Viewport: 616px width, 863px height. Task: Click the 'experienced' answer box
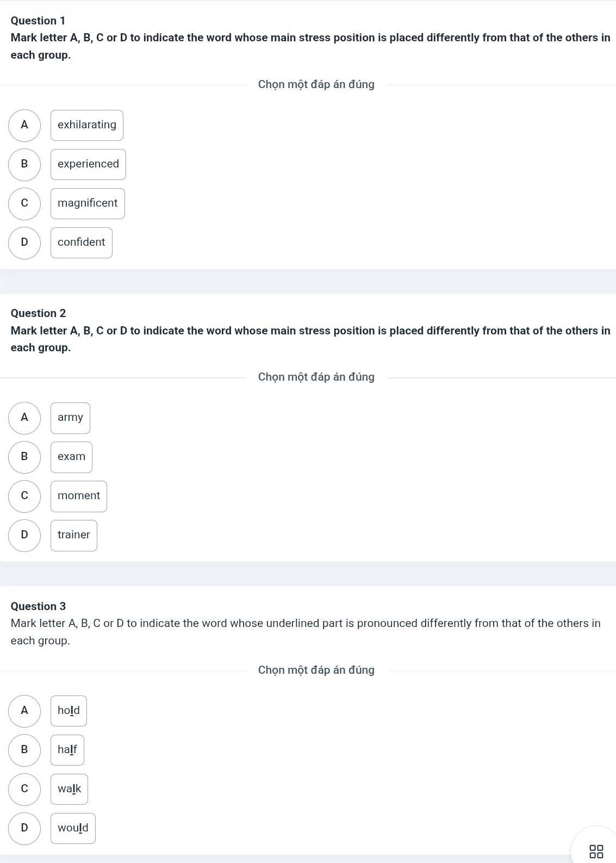pyautogui.click(x=88, y=165)
